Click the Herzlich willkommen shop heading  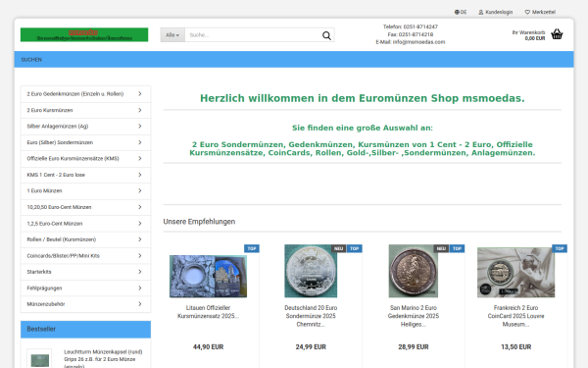[363, 98]
